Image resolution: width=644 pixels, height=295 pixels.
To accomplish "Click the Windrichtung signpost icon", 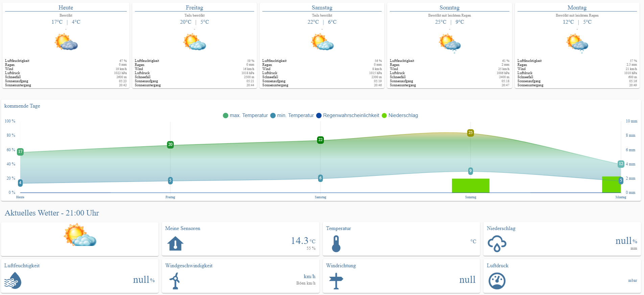I will coord(336,281).
